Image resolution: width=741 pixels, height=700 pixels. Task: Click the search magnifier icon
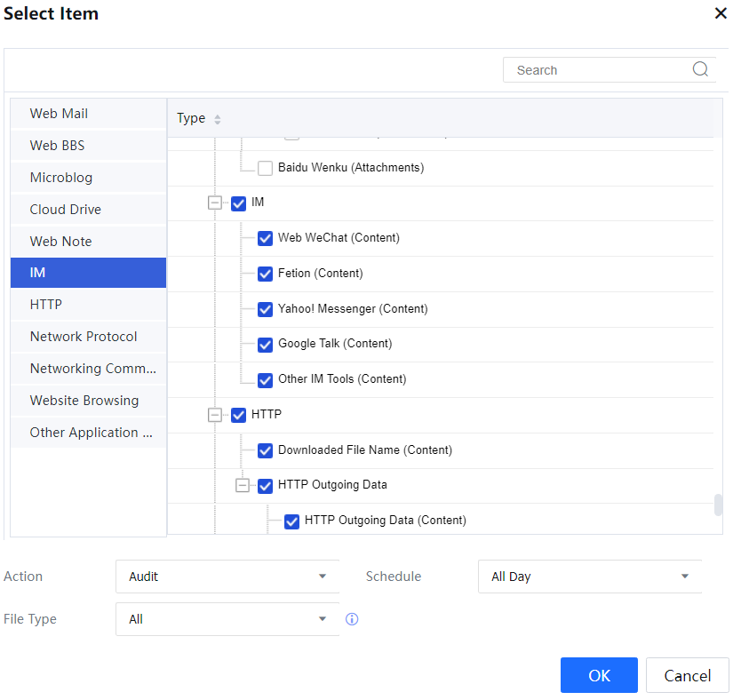coord(700,70)
